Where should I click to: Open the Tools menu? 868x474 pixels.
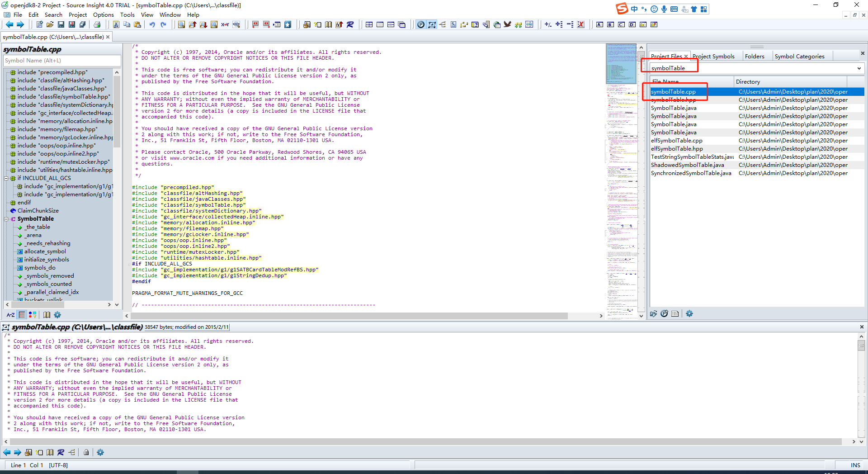click(x=127, y=14)
